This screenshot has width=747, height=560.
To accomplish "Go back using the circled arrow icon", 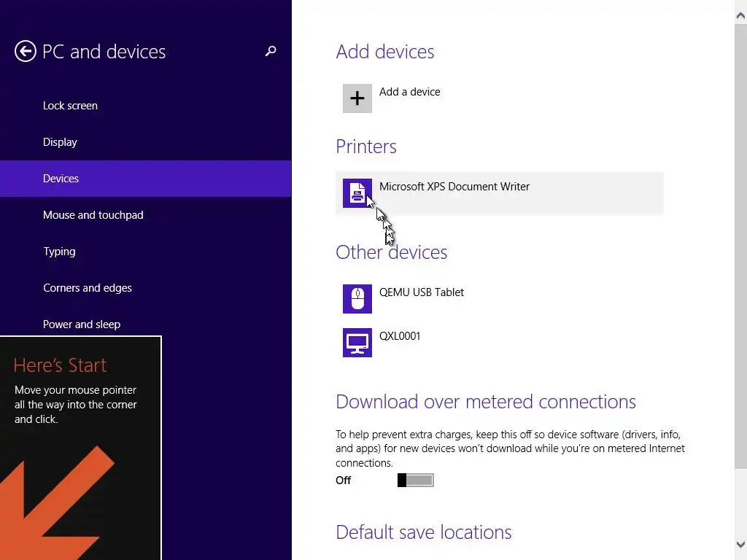I will [26, 51].
